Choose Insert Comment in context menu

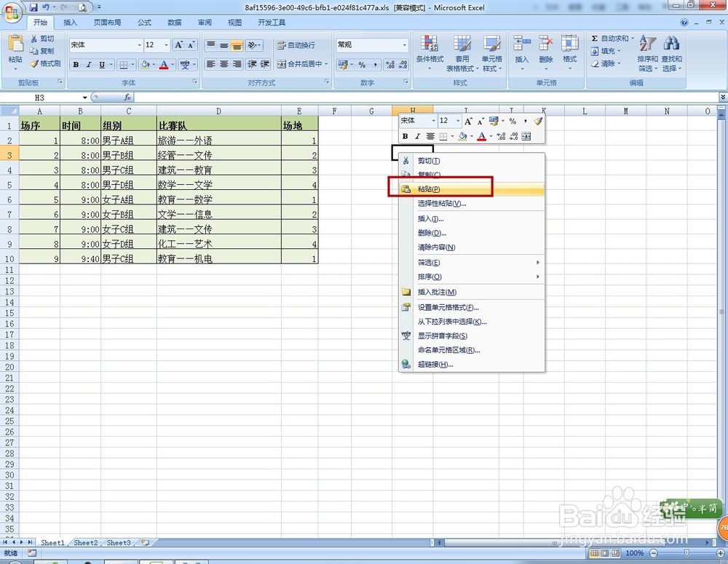tap(471, 292)
